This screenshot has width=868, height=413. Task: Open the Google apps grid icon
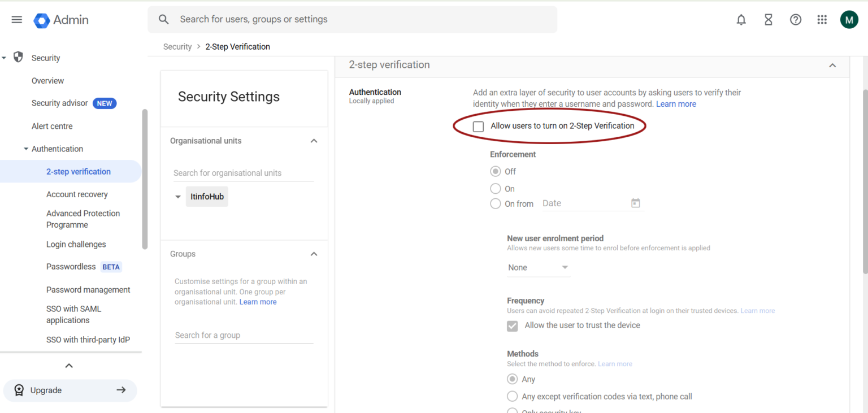click(822, 19)
